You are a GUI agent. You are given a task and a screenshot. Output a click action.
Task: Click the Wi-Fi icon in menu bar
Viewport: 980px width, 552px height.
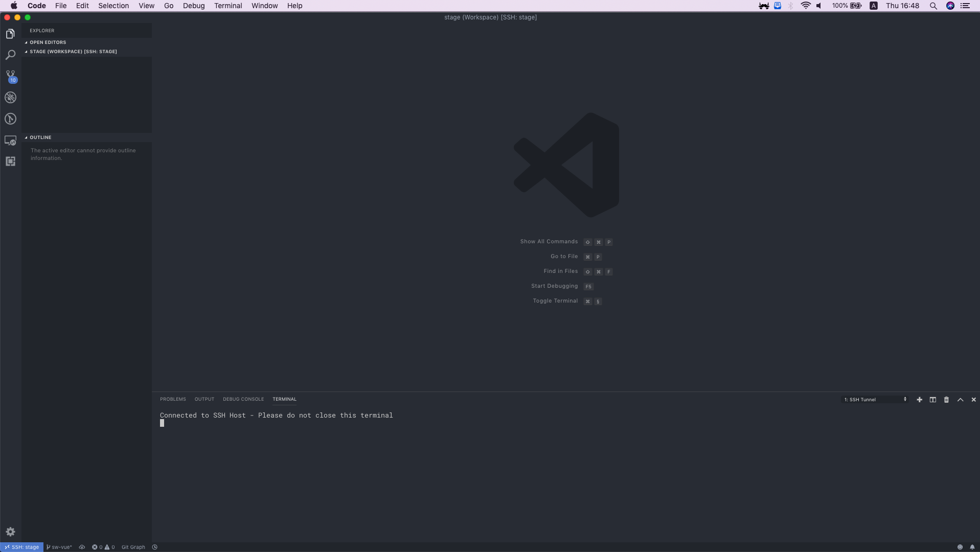[x=806, y=6]
